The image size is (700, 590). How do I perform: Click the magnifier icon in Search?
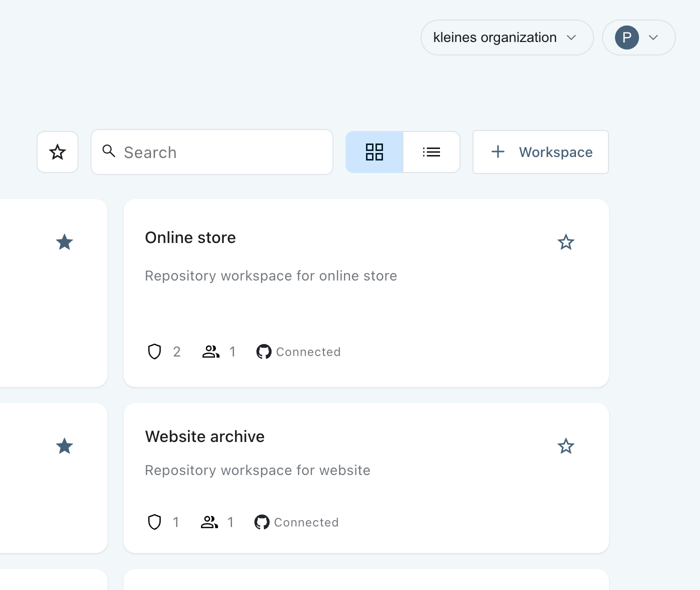pos(108,151)
